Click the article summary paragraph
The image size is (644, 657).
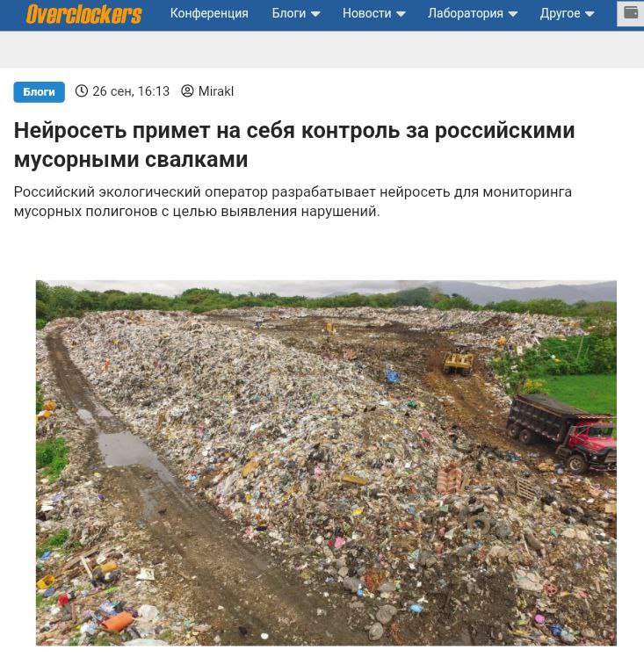293,201
